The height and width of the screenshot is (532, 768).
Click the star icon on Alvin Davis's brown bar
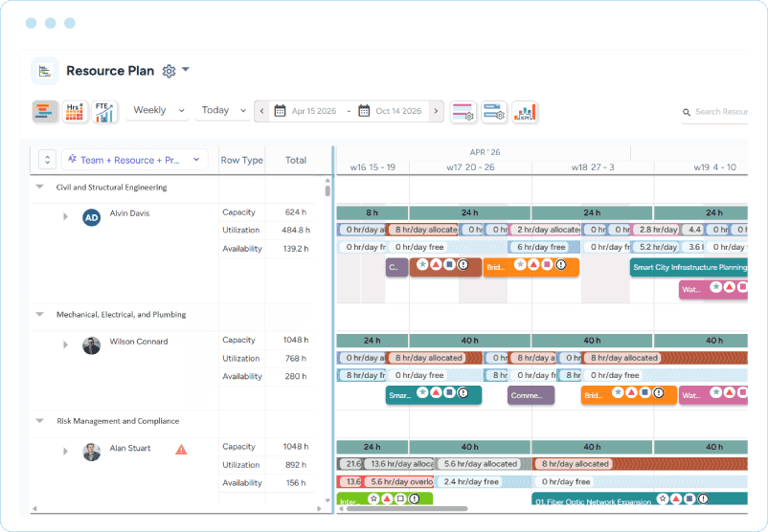click(422, 264)
